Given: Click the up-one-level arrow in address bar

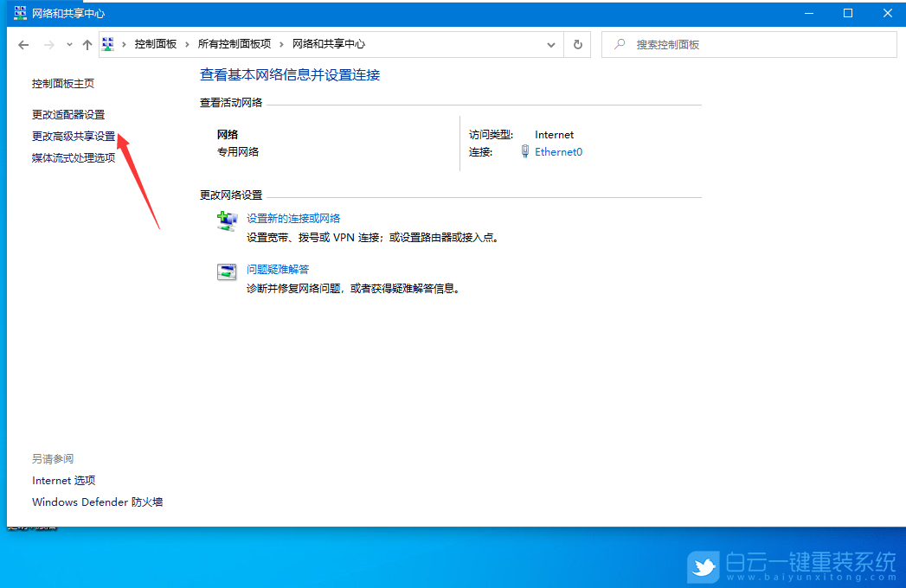Looking at the screenshot, I should click(87, 44).
